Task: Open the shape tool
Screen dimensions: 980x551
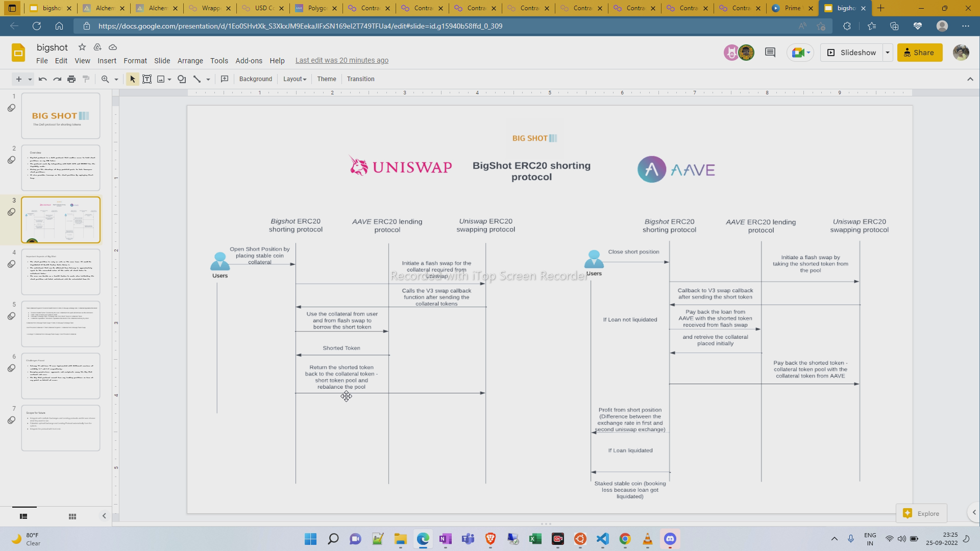Action: tap(182, 79)
